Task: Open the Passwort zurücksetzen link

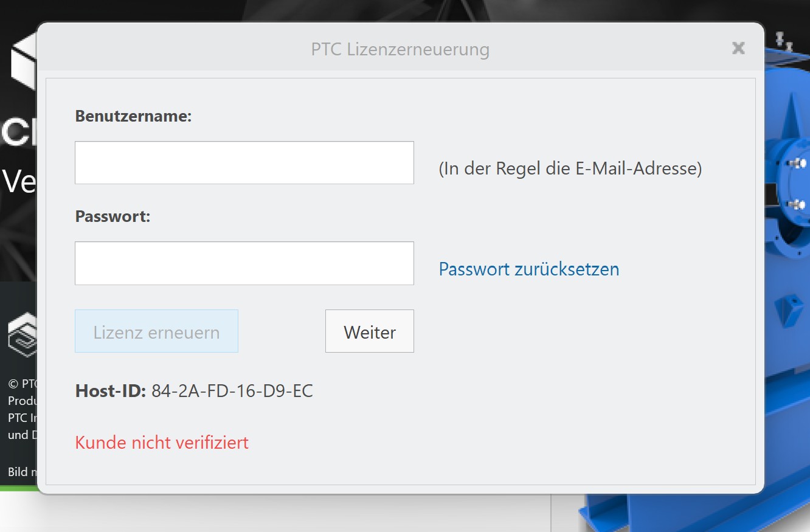Action: pos(528,269)
